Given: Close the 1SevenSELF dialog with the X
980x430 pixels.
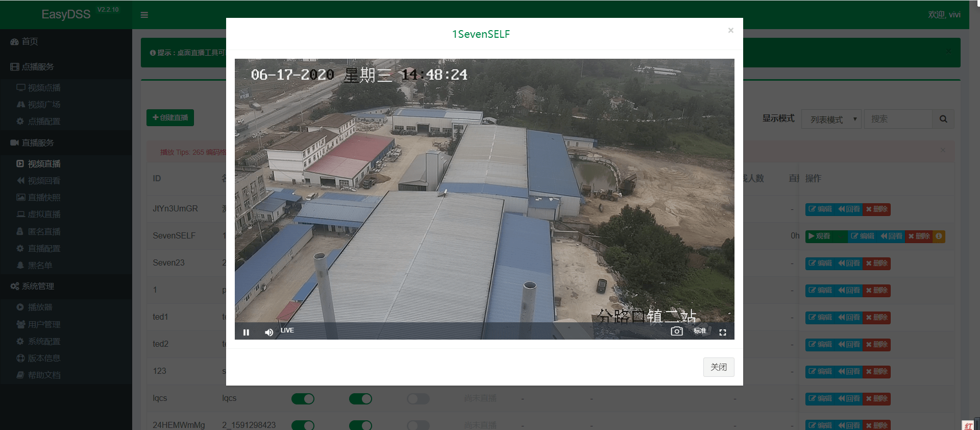Looking at the screenshot, I should [x=731, y=31].
